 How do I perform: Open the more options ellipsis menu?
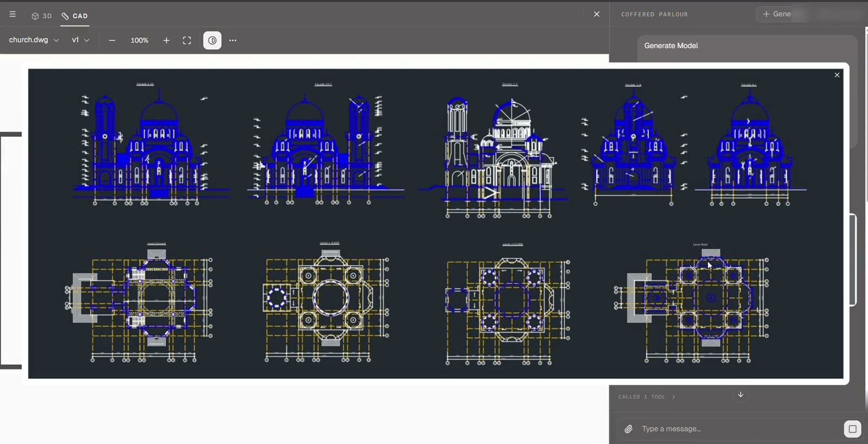[x=233, y=40]
